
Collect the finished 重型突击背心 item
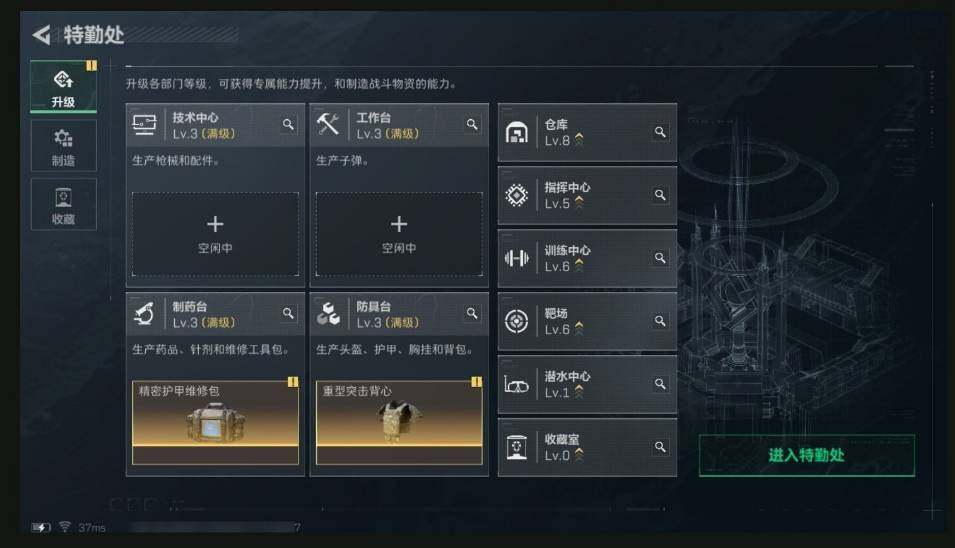point(399,423)
